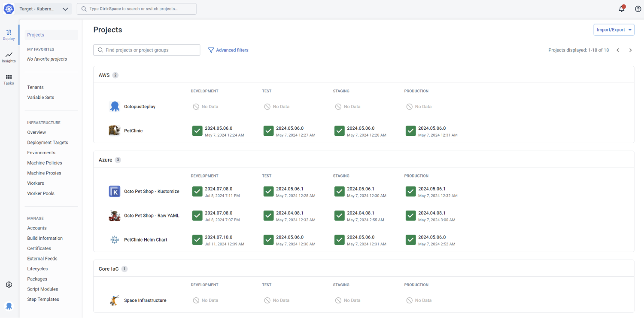Open the user avatar at the bottom left
The width and height of the screenshot is (644, 318).
(x=9, y=306)
